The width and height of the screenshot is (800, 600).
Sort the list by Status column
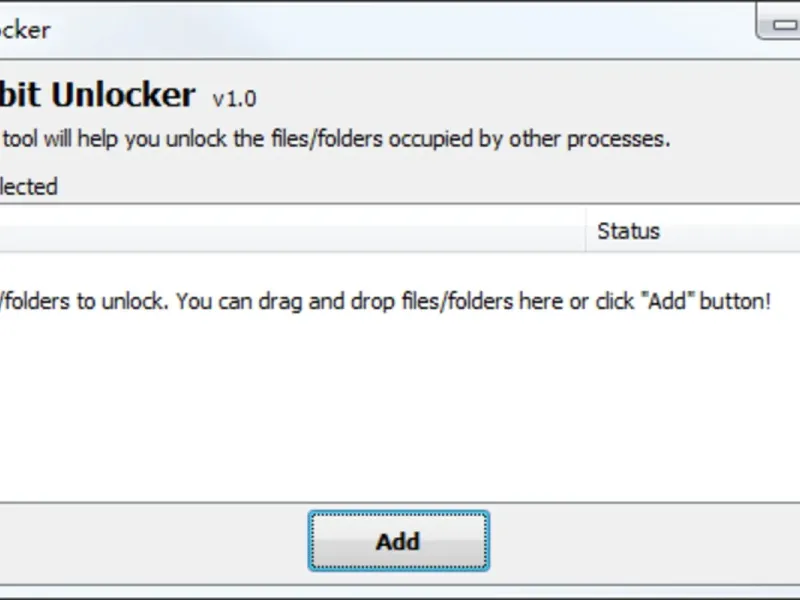pyautogui.click(x=628, y=231)
